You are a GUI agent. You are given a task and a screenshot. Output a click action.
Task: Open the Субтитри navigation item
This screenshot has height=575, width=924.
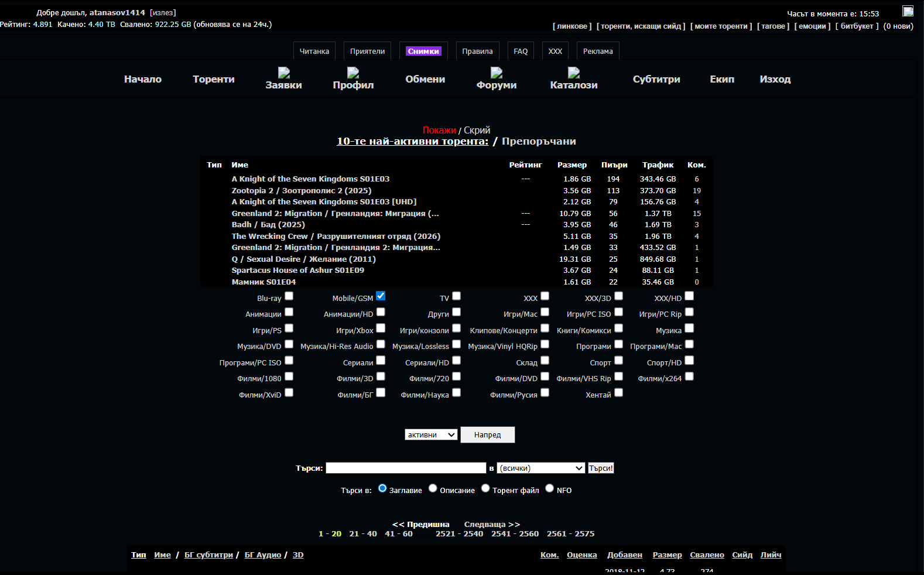pos(656,79)
